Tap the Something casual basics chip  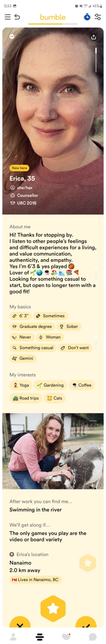click(x=33, y=348)
